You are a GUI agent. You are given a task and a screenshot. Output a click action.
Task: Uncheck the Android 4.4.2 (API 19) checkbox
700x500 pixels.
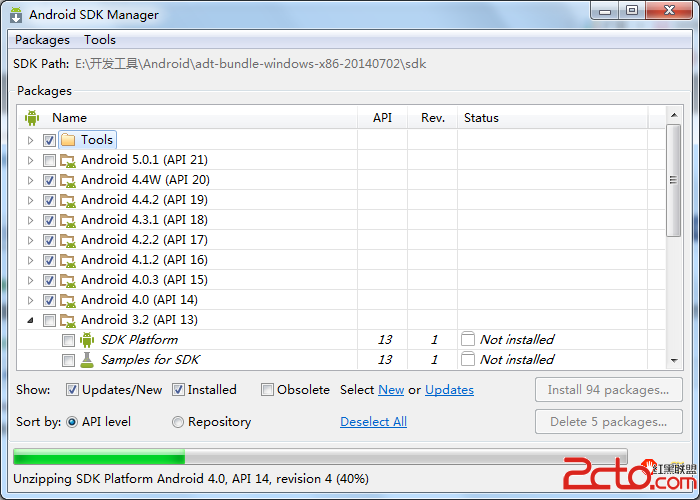coord(49,200)
